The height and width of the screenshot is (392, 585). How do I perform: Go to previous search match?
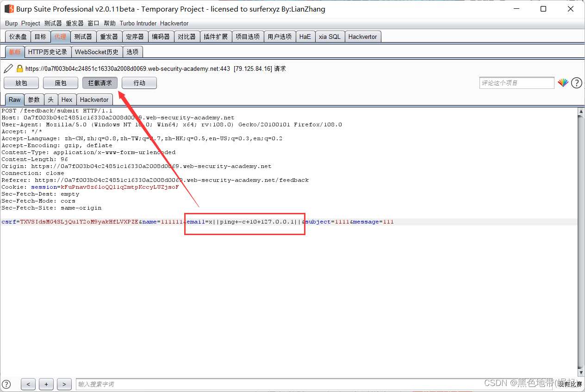pos(28,384)
